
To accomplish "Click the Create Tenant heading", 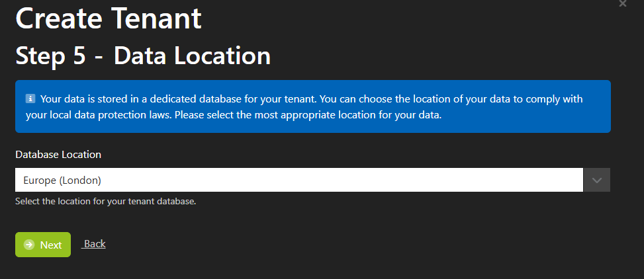I will point(109,18).
